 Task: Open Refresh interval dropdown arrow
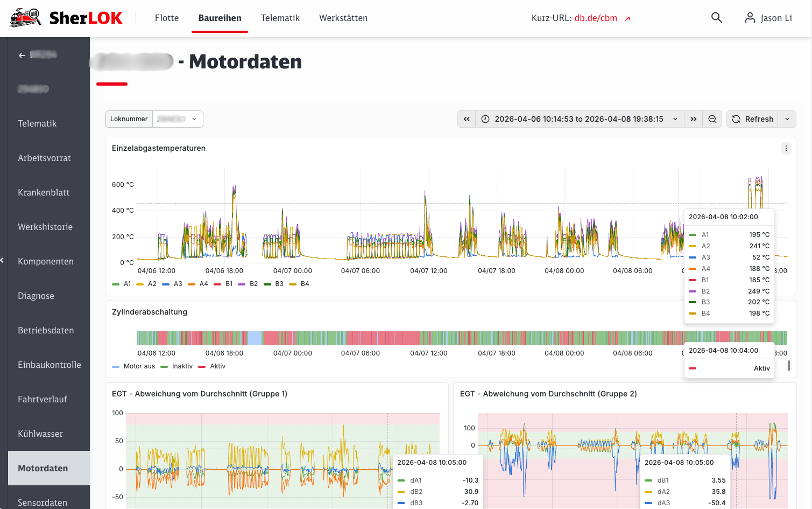click(787, 119)
